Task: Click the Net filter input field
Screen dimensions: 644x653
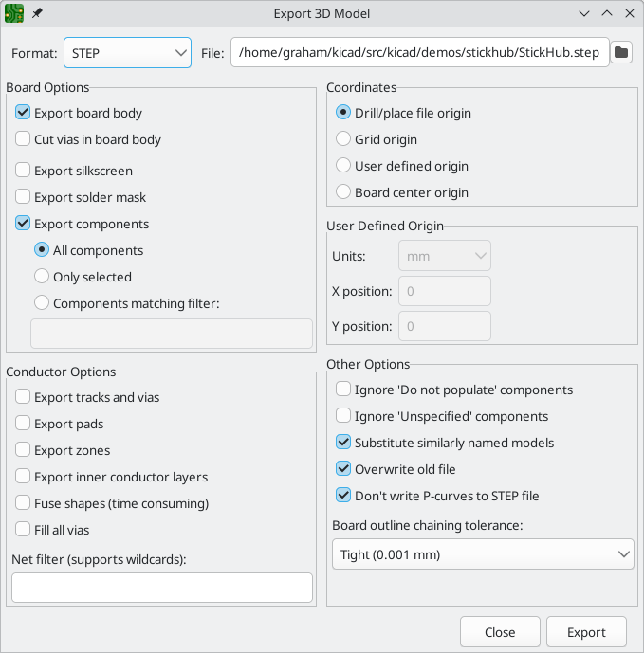Action: coord(162,588)
